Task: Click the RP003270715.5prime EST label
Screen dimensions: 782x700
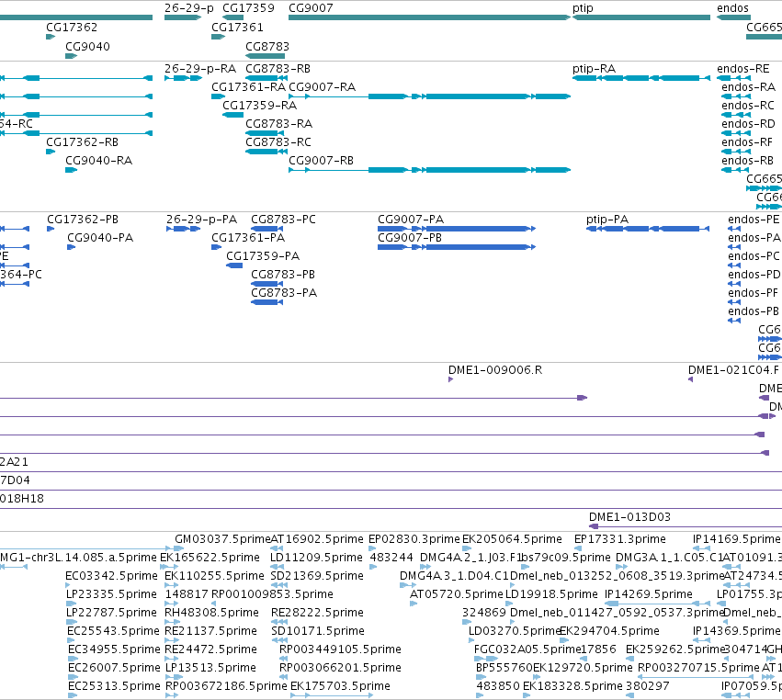Action: tap(698, 668)
